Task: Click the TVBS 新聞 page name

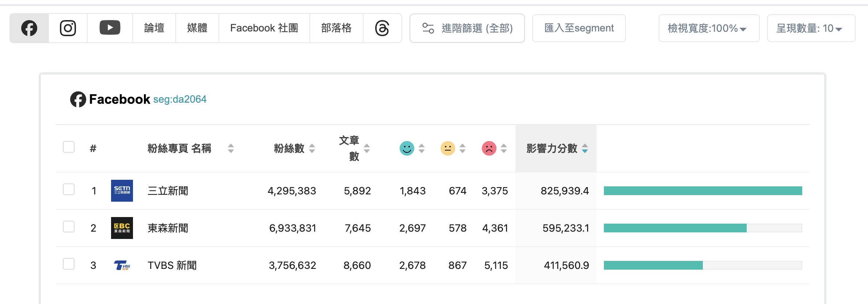Action: click(172, 265)
